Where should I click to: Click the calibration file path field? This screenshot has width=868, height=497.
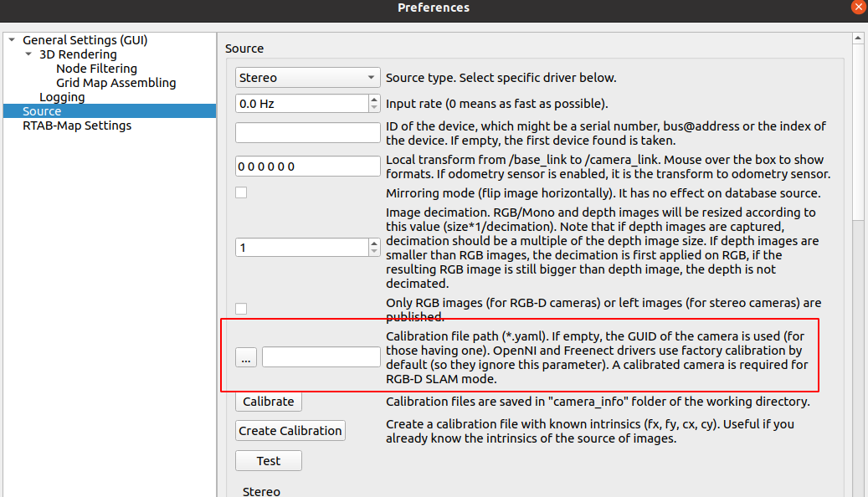point(321,357)
